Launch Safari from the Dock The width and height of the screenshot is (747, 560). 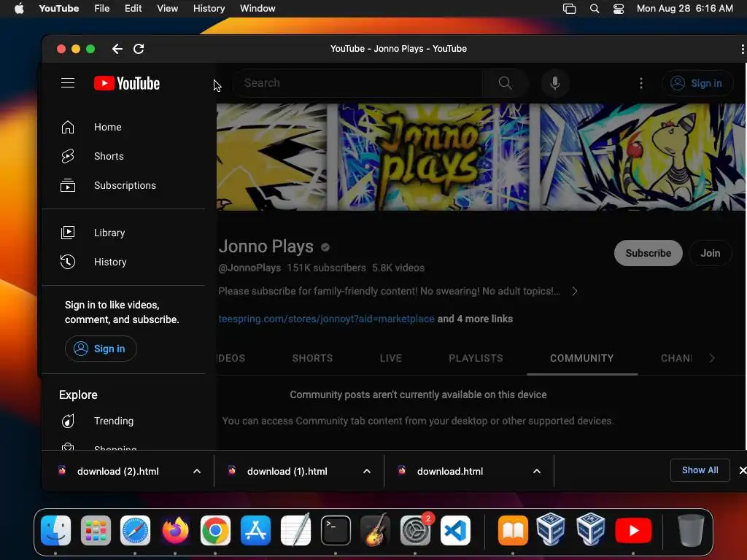point(135,530)
